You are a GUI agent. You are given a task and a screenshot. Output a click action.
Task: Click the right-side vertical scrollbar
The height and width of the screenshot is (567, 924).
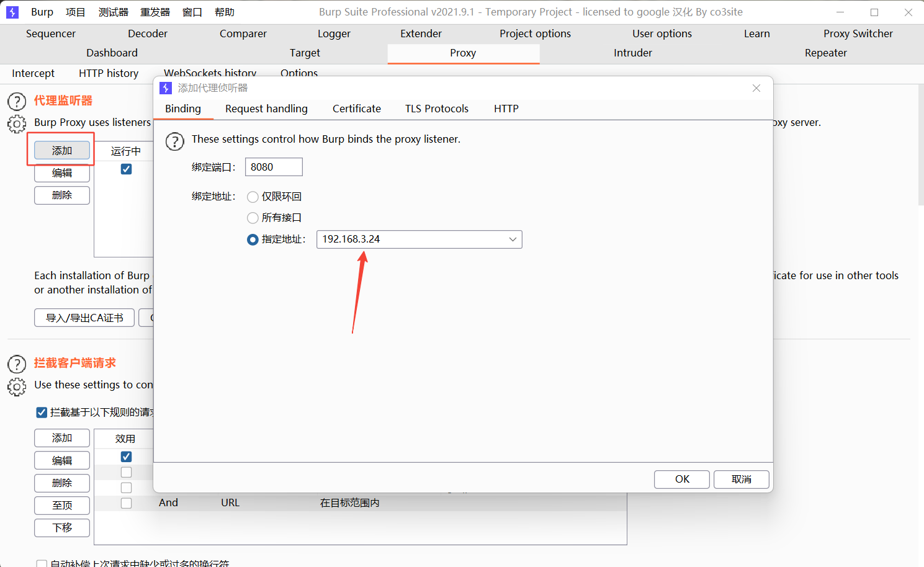pyautogui.click(x=921, y=145)
